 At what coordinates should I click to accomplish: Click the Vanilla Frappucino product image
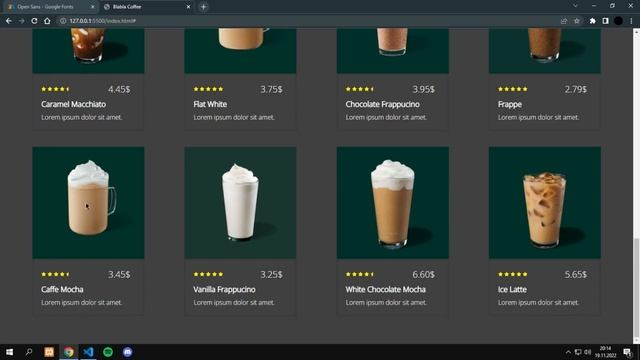pyautogui.click(x=240, y=202)
